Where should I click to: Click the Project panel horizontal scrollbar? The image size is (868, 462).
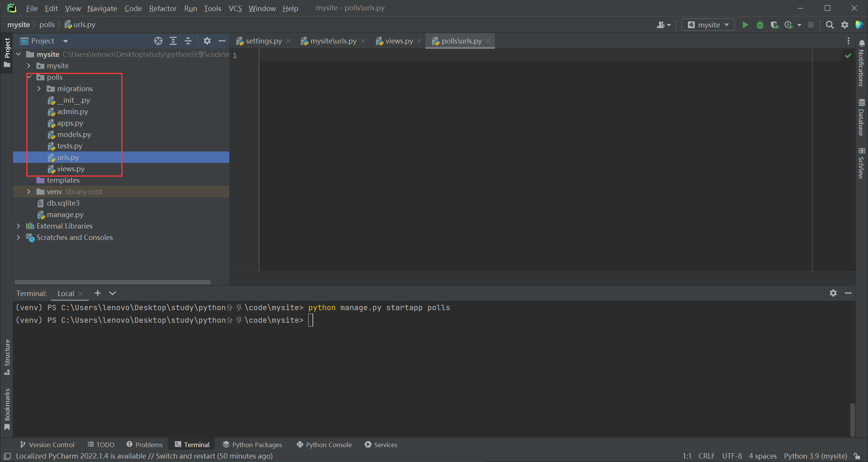tap(113, 282)
